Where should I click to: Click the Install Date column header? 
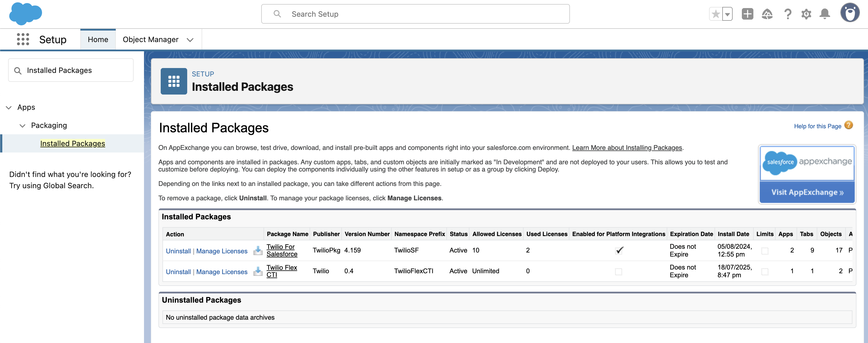coord(733,234)
